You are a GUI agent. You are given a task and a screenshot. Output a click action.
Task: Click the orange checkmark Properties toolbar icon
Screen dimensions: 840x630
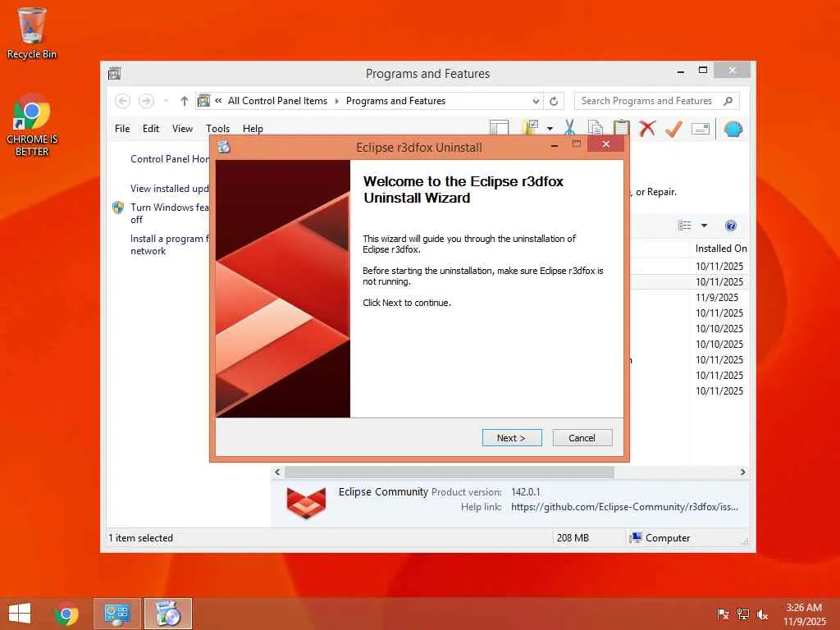click(674, 128)
